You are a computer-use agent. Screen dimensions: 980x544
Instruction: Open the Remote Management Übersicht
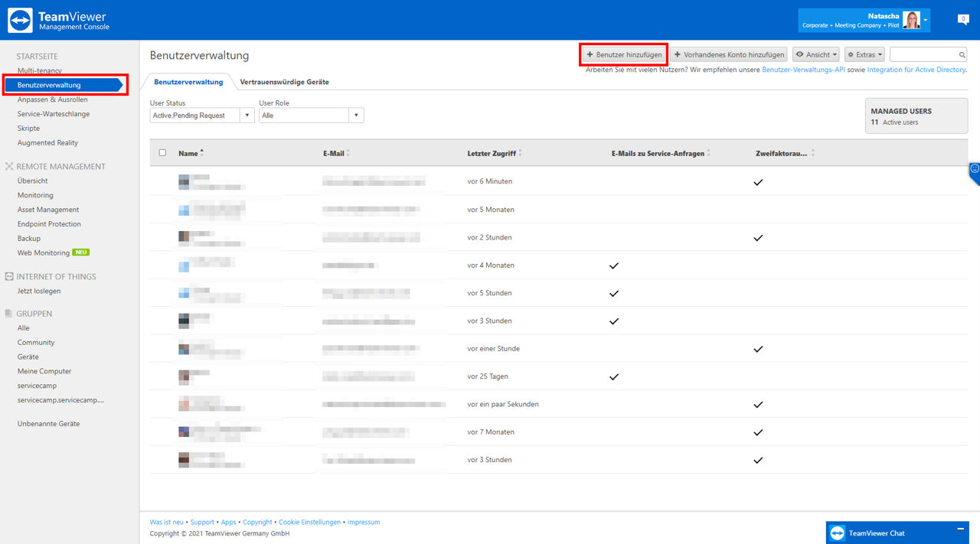[x=33, y=181]
